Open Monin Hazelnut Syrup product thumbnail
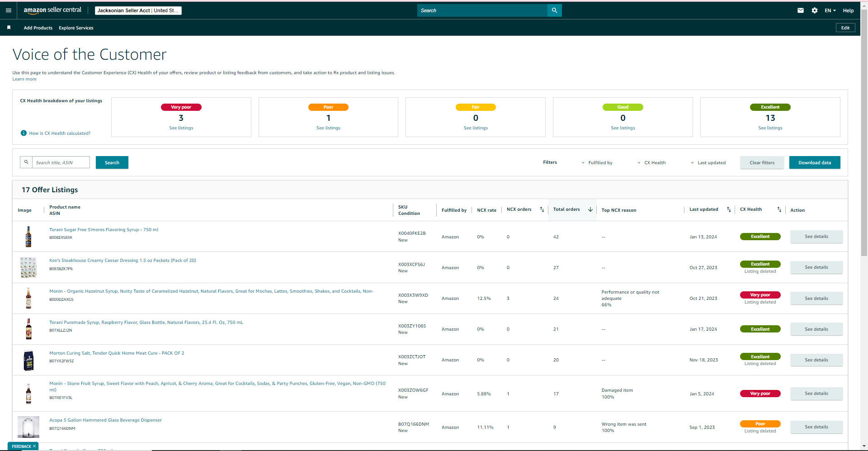 point(28,298)
